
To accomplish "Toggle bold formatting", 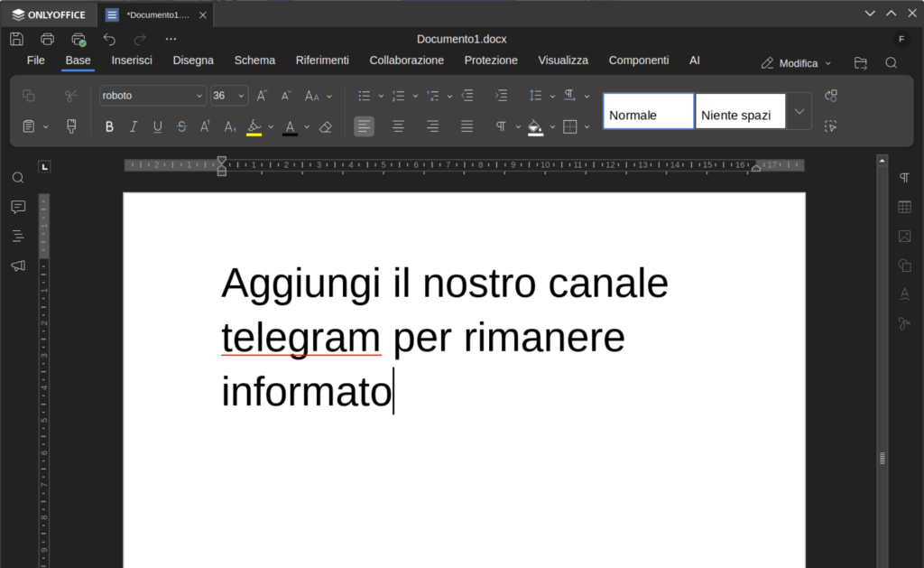I will (x=109, y=126).
